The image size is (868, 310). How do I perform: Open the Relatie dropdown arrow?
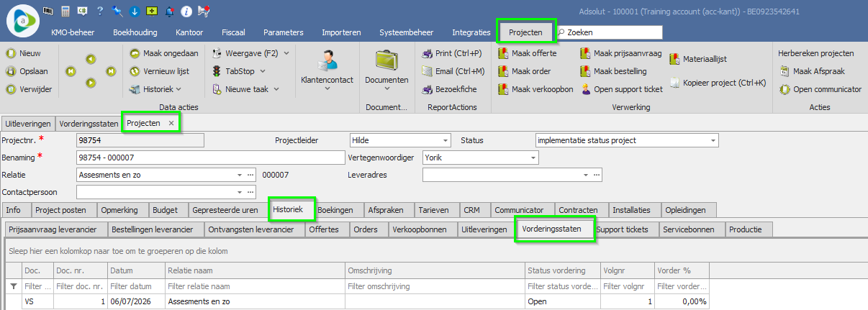tap(240, 175)
